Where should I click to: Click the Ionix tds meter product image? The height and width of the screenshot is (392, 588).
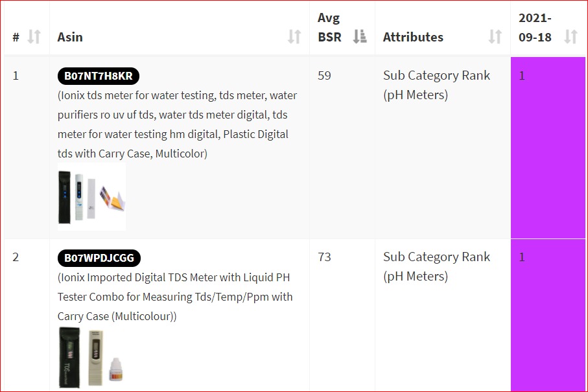tap(91, 197)
